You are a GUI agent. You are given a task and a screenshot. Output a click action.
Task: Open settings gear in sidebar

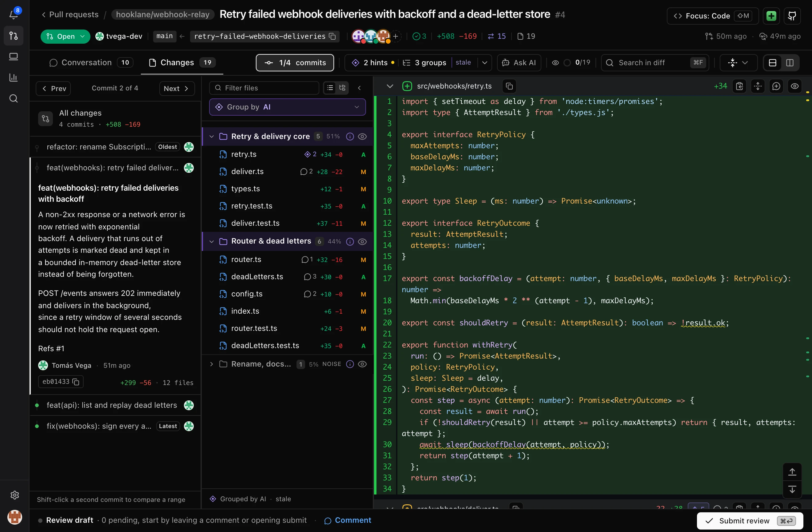14,495
